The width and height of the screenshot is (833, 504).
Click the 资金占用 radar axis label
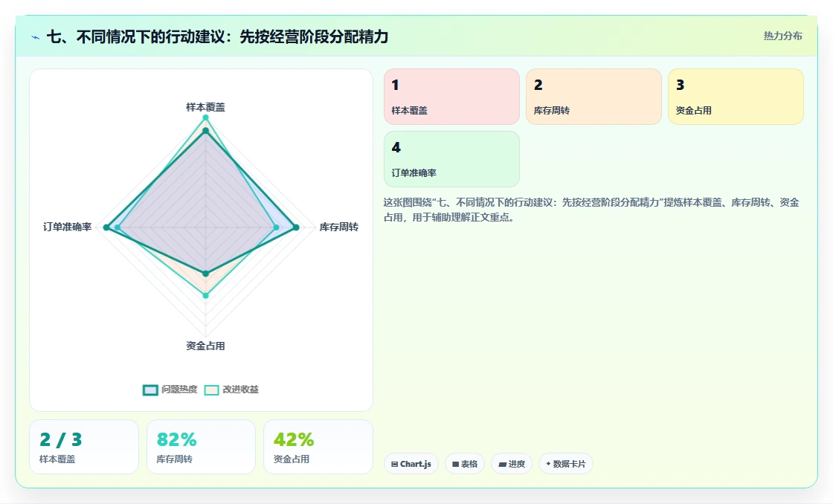205,346
